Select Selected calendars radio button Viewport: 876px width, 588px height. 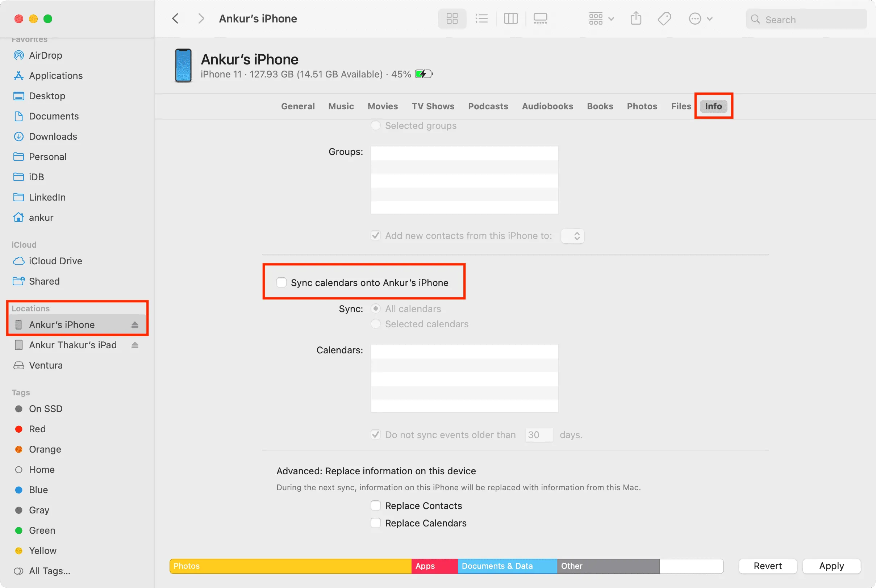pyautogui.click(x=376, y=324)
